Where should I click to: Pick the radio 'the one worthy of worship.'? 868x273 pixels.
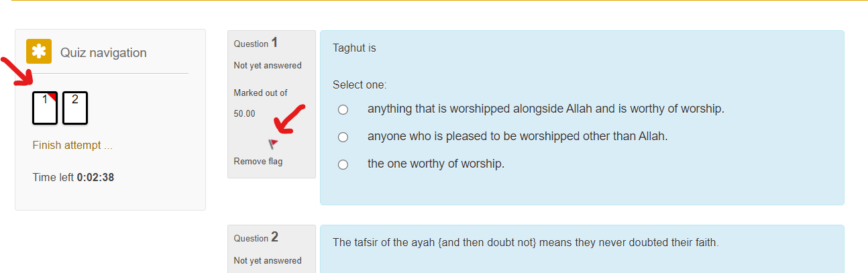(343, 164)
